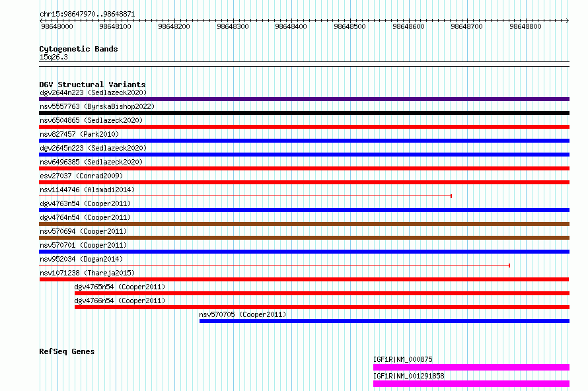Click the blue nsv827457 variant bar
This screenshot has width=588, height=391.
pos(304,141)
